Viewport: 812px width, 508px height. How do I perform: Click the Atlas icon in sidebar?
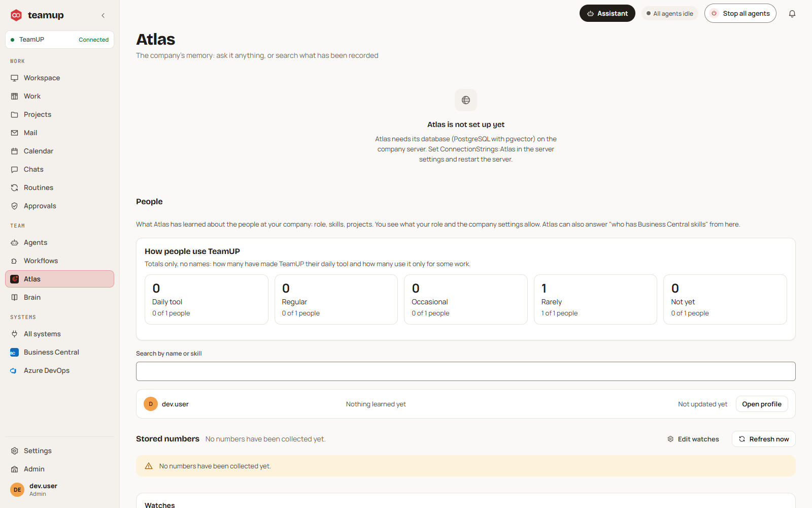point(15,279)
